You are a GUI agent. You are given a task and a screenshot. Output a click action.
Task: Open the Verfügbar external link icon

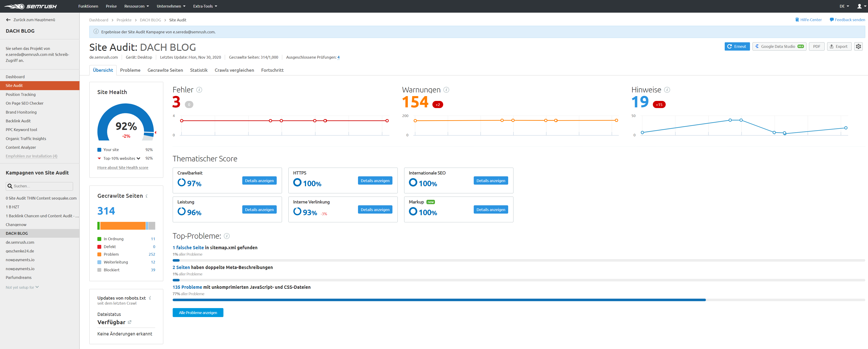[129, 322]
